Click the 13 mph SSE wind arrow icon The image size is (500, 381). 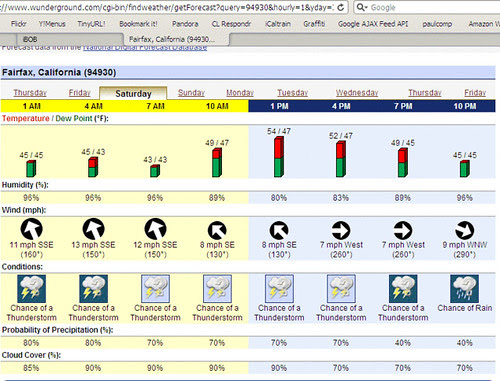tap(93, 229)
